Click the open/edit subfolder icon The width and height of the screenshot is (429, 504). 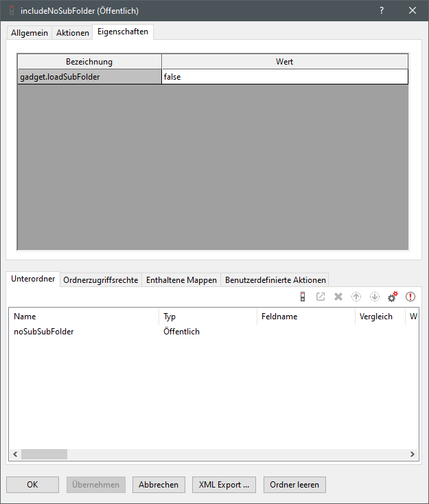[x=321, y=297]
